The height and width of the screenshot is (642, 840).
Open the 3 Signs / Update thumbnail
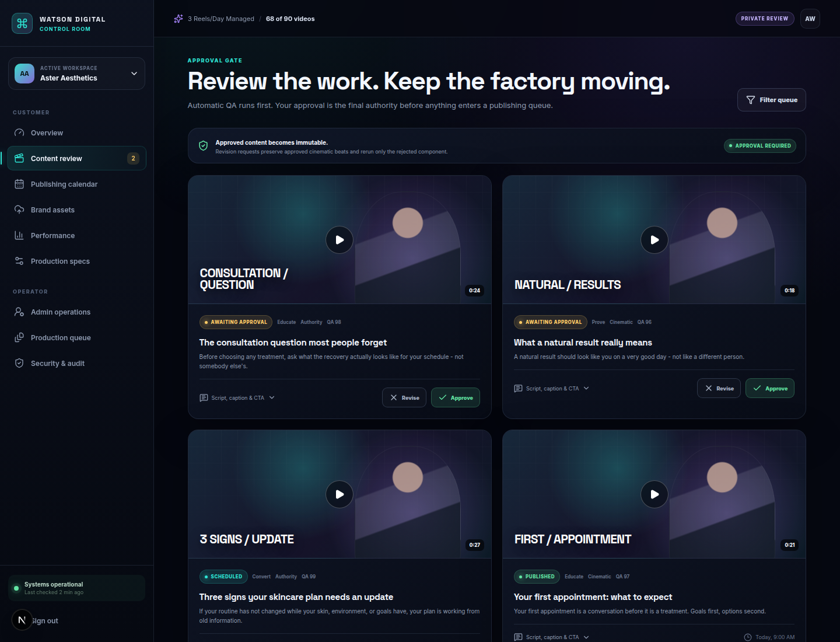pos(339,494)
